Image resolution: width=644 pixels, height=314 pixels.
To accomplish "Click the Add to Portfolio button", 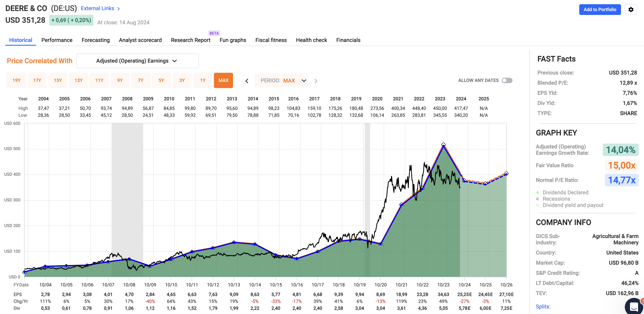I will coord(600,10).
